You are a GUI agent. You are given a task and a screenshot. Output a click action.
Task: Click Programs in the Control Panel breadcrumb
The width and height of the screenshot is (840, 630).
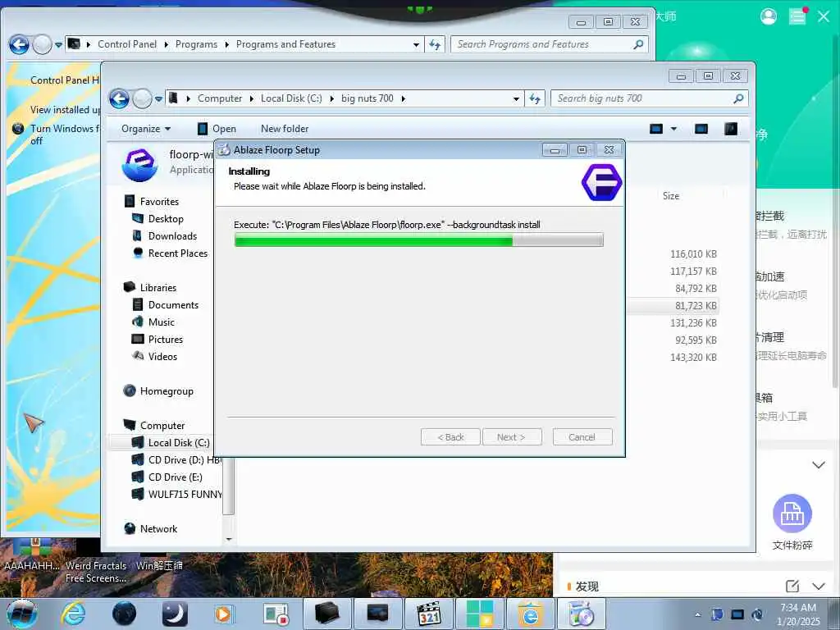pos(196,44)
